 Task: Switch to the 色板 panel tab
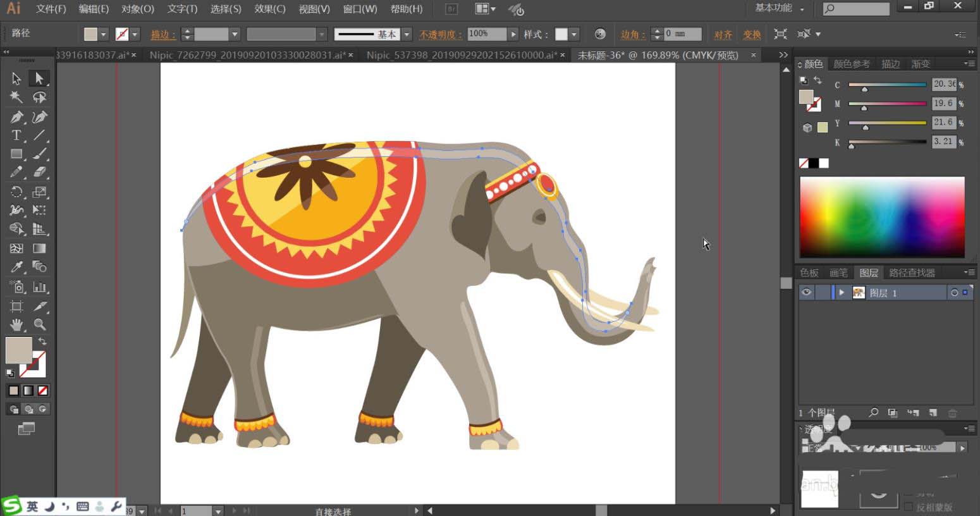click(809, 273)
